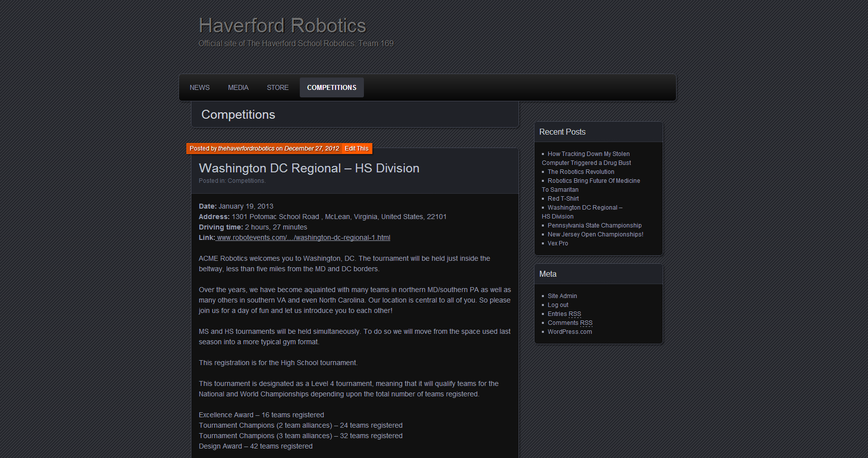Open Entries RSS feed link
The width and height of the screenshot is (868, 458).
tap(564, 314)
